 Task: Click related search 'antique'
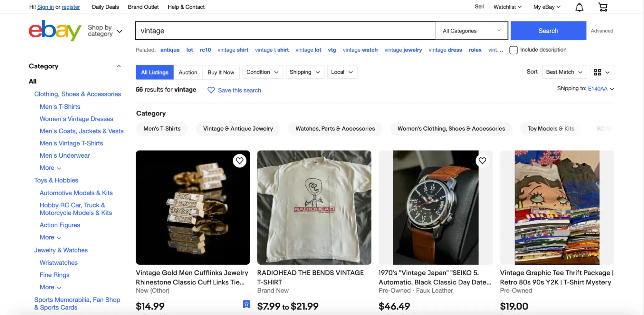coord(170,50)
